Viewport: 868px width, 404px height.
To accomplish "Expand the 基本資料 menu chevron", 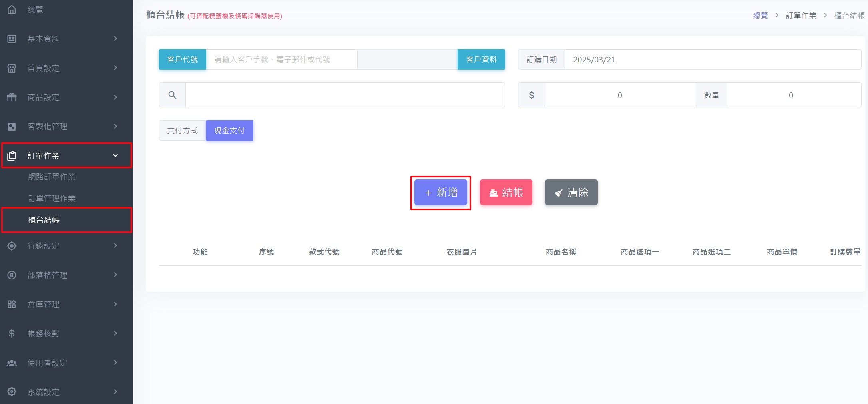I will [115, 39].
